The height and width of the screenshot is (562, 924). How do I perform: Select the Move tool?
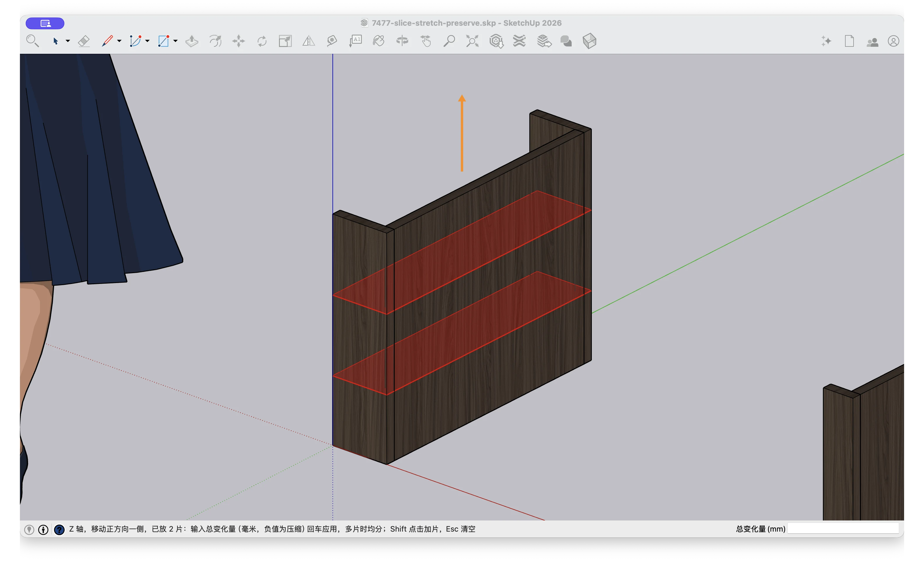tap(239, 41)
